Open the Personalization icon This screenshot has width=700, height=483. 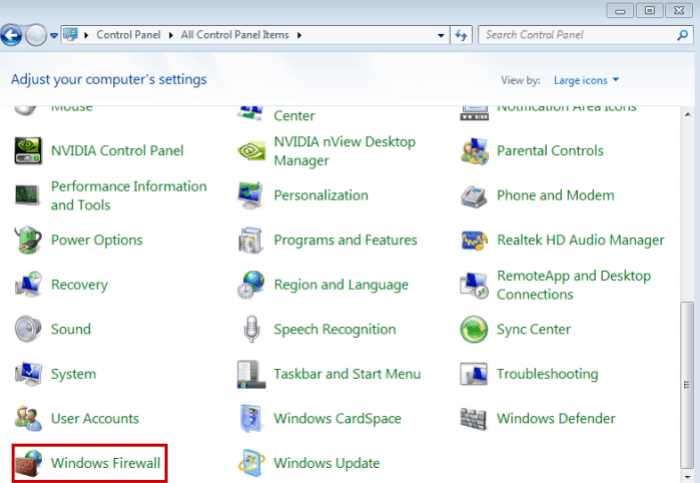click(x=251, y=196)
